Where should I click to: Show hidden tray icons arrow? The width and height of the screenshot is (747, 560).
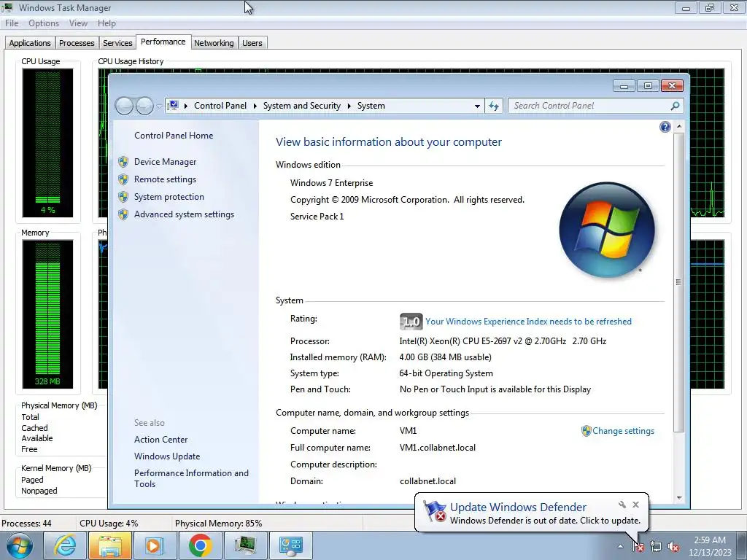coord(620,547)
